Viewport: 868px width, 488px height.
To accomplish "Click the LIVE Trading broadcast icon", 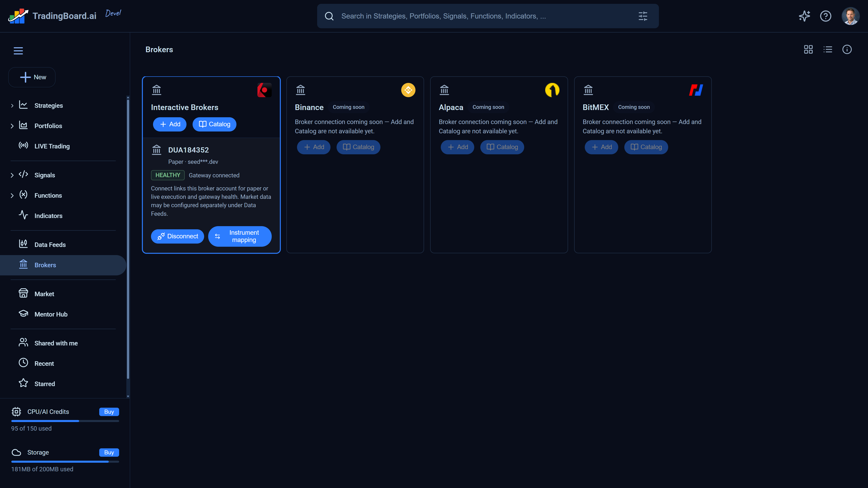I will tap(23, 145).
